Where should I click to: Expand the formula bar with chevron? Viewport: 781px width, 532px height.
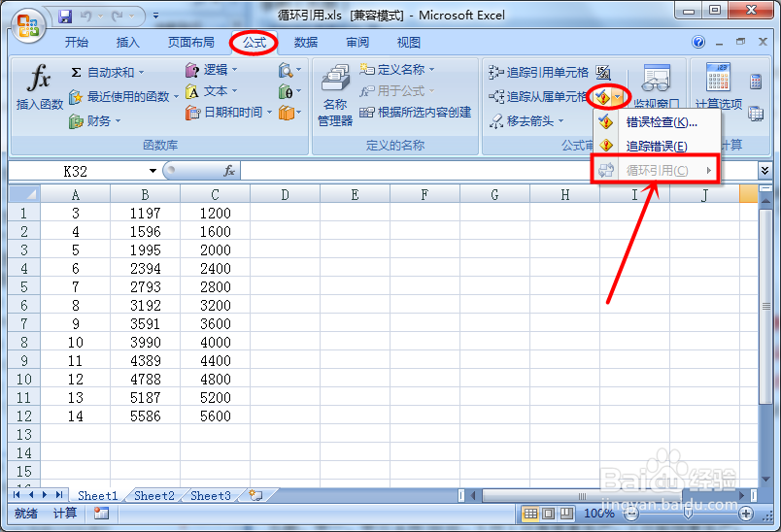coord(764,171)
